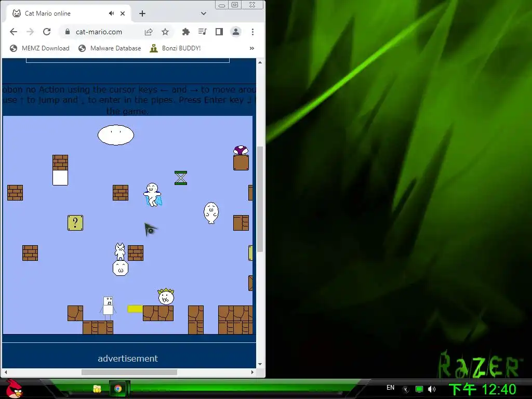Click the white ghost enemy floating right
The height and width of the screenshot is (399, 532).
click(x=211, y=213)
